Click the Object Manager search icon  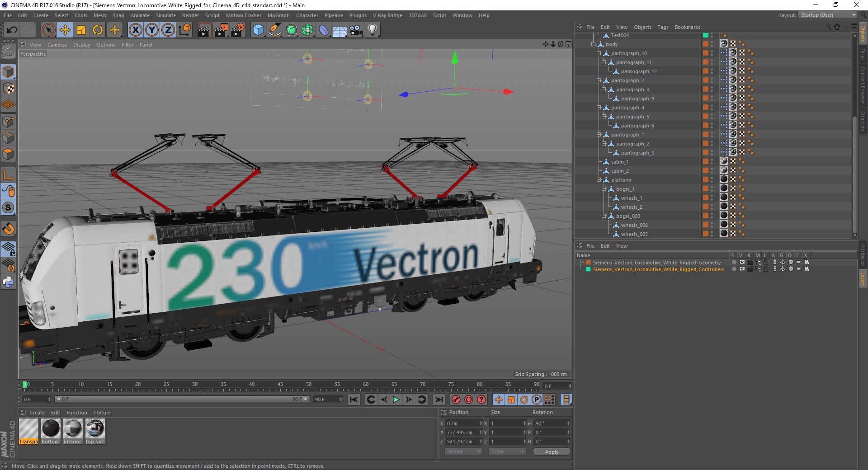pos(829,27)
